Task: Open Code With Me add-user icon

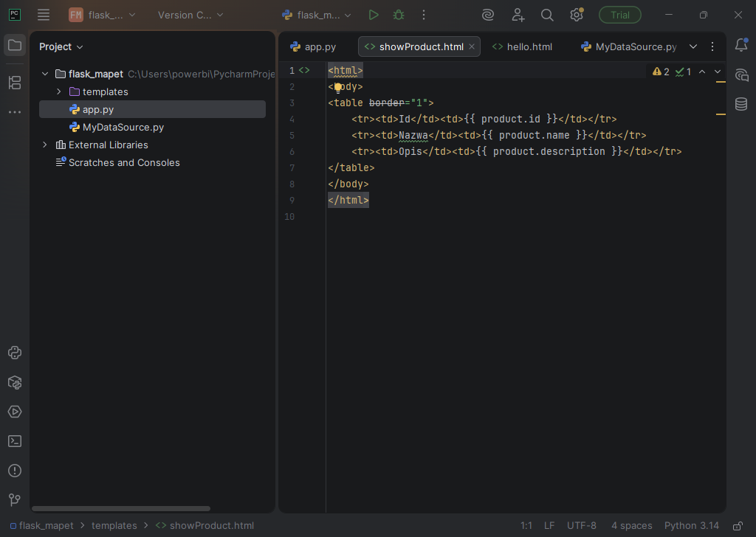Action: point(518,15)
